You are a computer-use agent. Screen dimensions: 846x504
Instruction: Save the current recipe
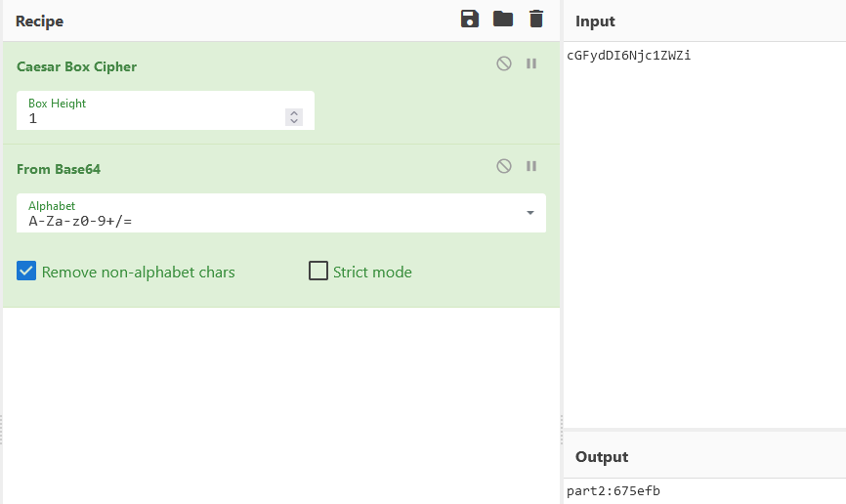pos(469,19)
